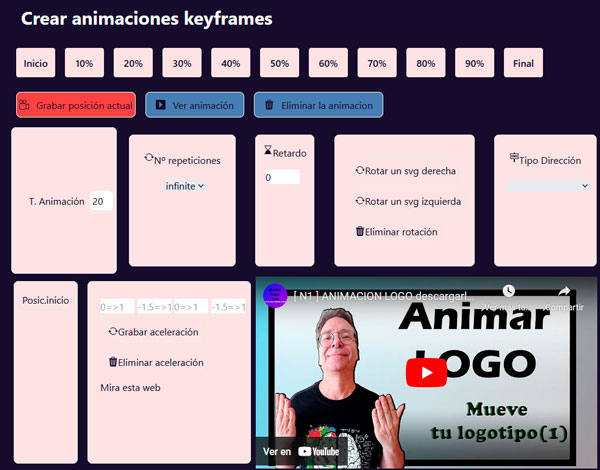Select the 30% keyframe
This screenshot has width=600, height=470.
[x=182, y=63]
